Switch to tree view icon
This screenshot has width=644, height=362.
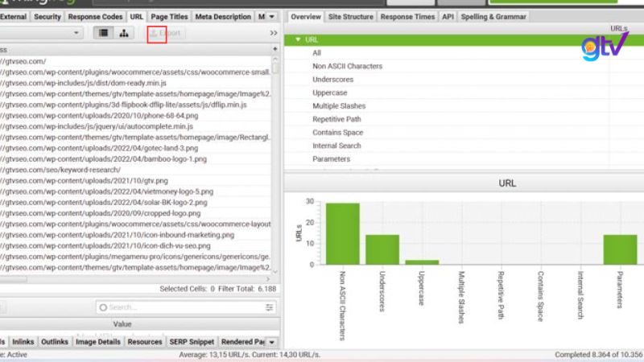[x=124, y=33]
